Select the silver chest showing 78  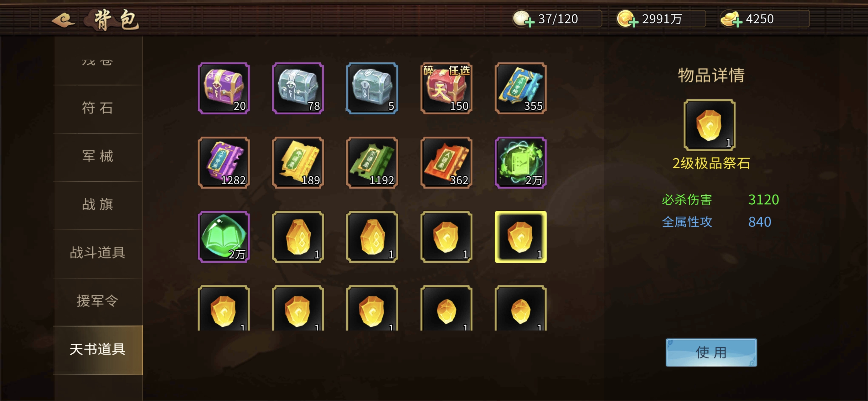click(298, 88)
